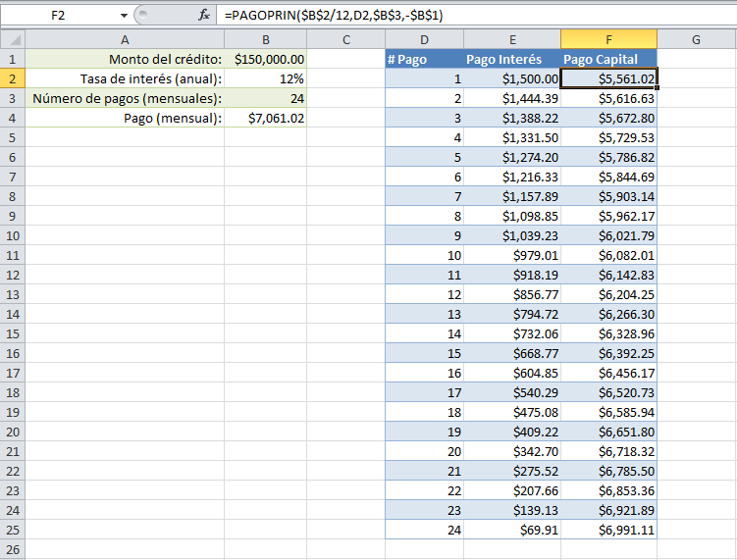
Task: Click the monthly payment cell $7,061.02
Action: coord(265,118)
